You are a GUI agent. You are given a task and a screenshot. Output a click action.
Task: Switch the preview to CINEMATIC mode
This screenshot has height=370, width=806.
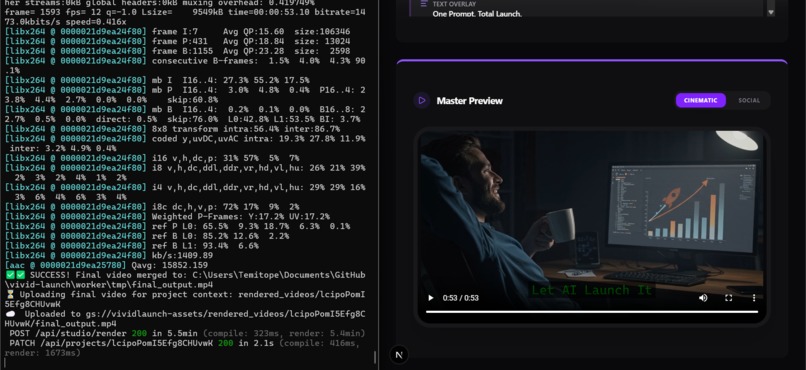tap(701, 100)
